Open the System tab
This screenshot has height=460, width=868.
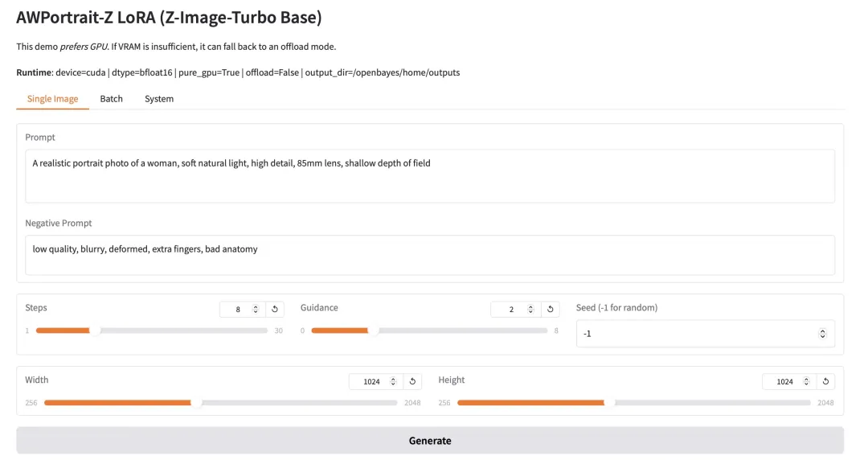[x=159, y=99]
